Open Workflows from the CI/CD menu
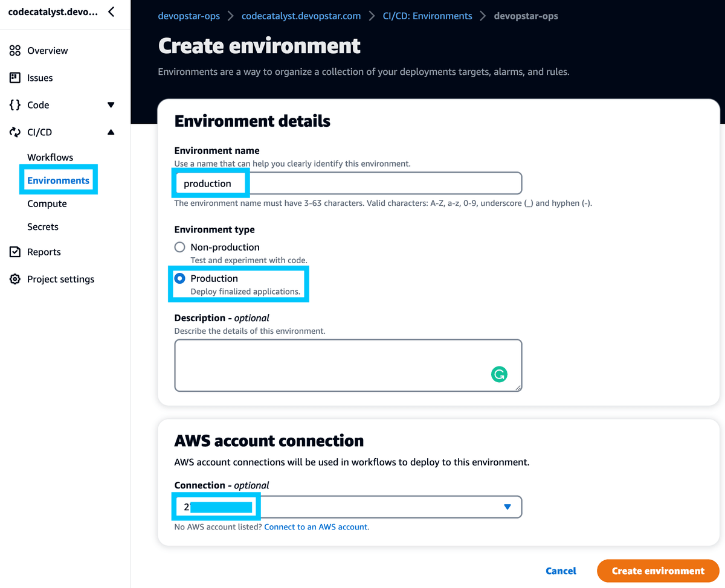This screenshot has height=588, width=725. coord(50,157)
